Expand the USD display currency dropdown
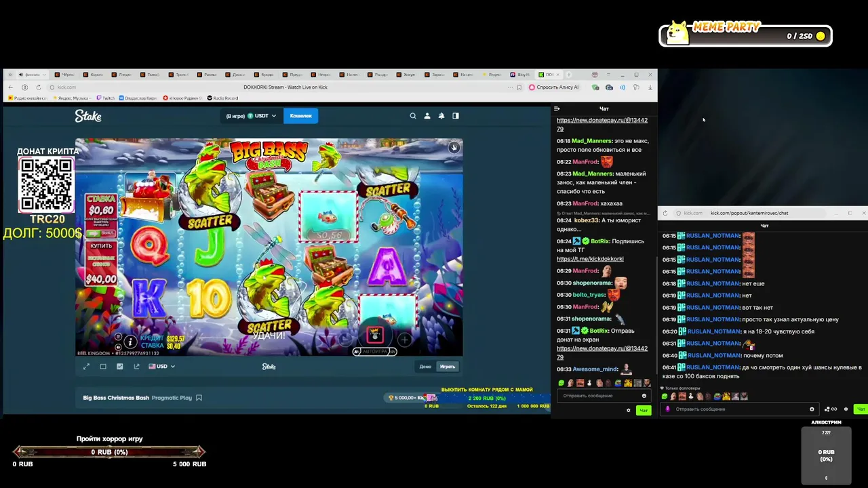Screen dimensions: 868x488 (161, 367)
